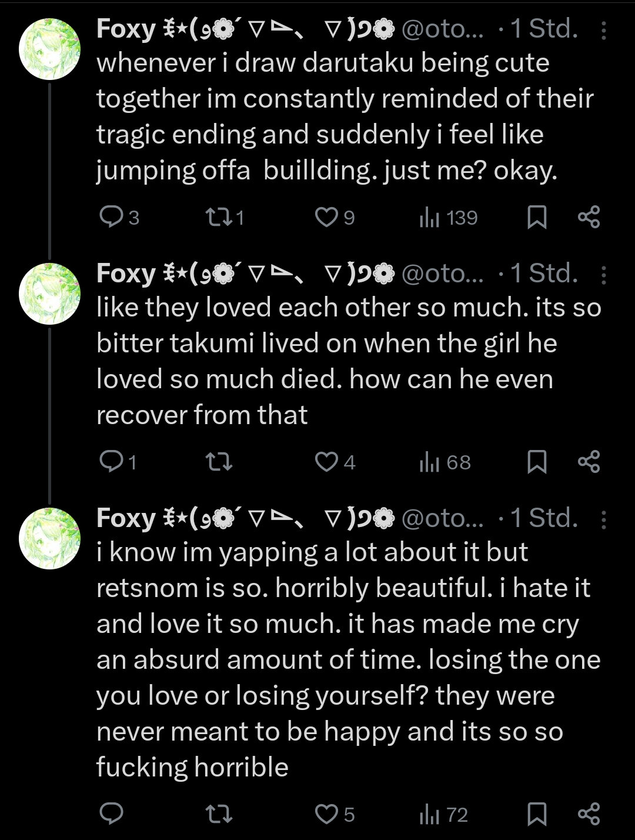Bookmark the first tweet in thread
This screenshot has width=635, height=840.
(x=536, y=218)
